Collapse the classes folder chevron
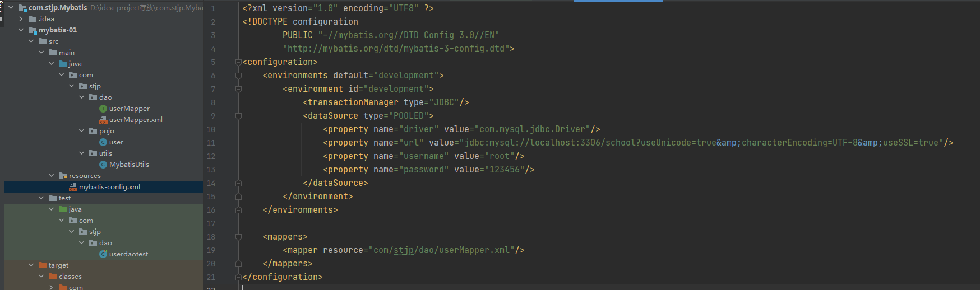The height and width of the screenshot is (290, 980). (x=41, y=277)
